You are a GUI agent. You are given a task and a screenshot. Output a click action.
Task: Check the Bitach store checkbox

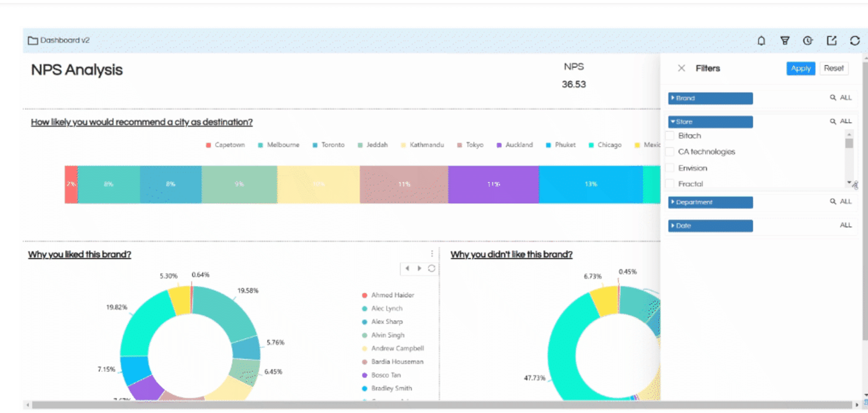(x=669, y=136)
